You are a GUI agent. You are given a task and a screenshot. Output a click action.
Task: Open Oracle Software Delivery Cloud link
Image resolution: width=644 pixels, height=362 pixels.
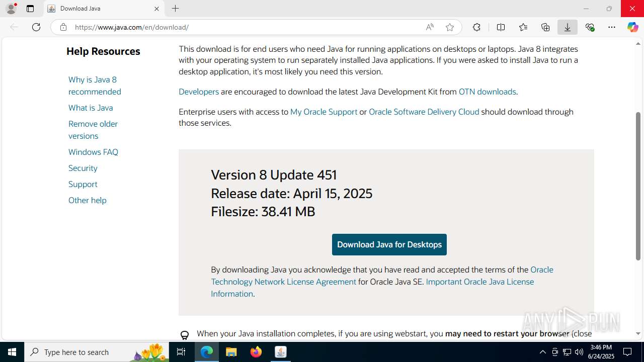tap(424, 112)
